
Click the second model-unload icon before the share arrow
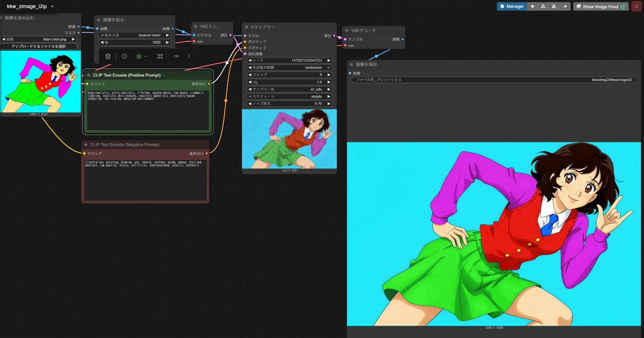pyautogui.click(x=554, y=6)
